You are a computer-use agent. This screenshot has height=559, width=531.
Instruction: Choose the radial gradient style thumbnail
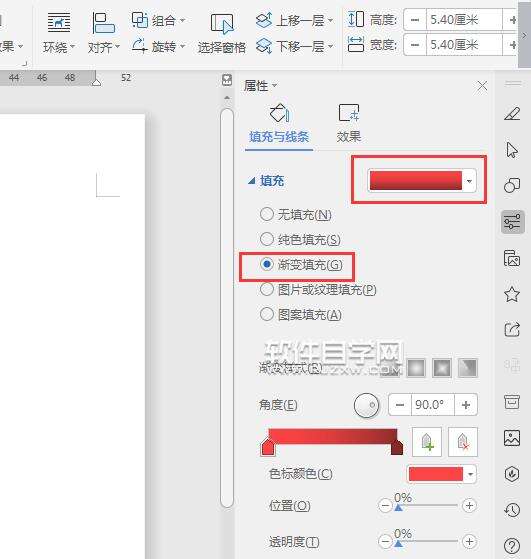coord(416,368)
